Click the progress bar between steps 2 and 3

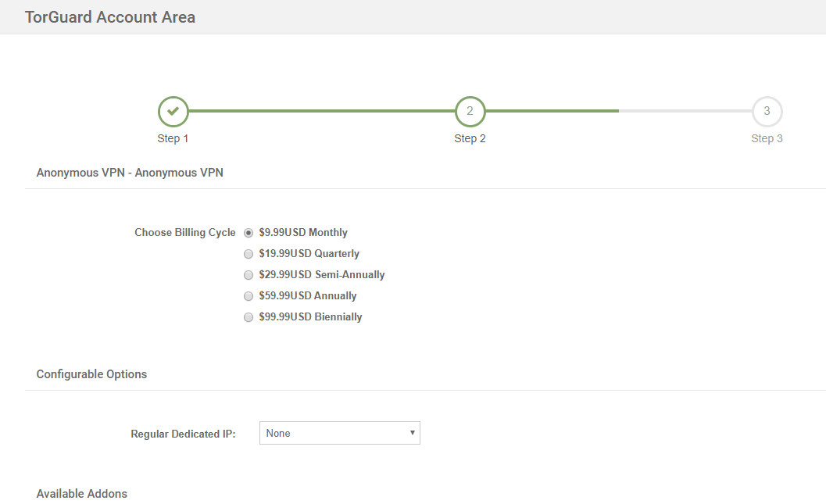618,111
